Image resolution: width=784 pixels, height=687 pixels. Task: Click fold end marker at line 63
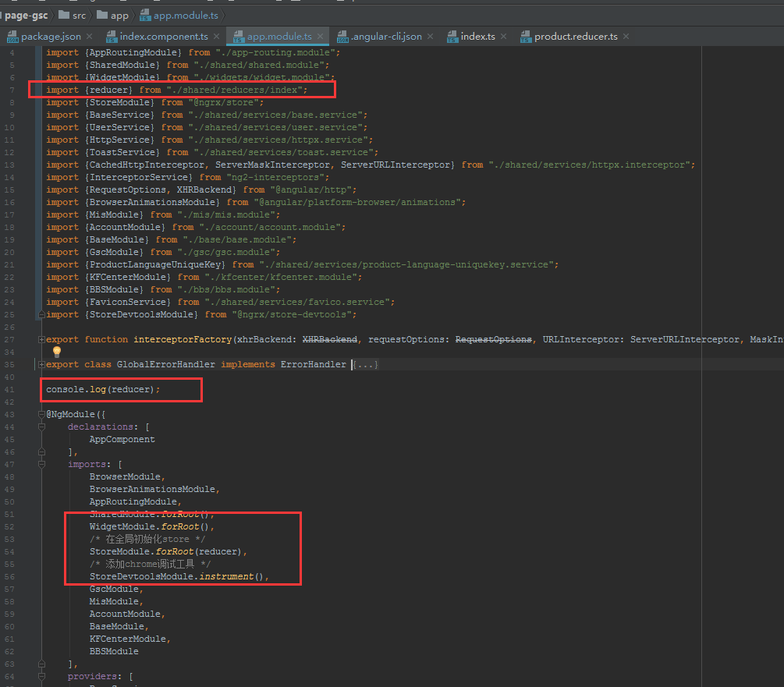(x=42, y=664)
